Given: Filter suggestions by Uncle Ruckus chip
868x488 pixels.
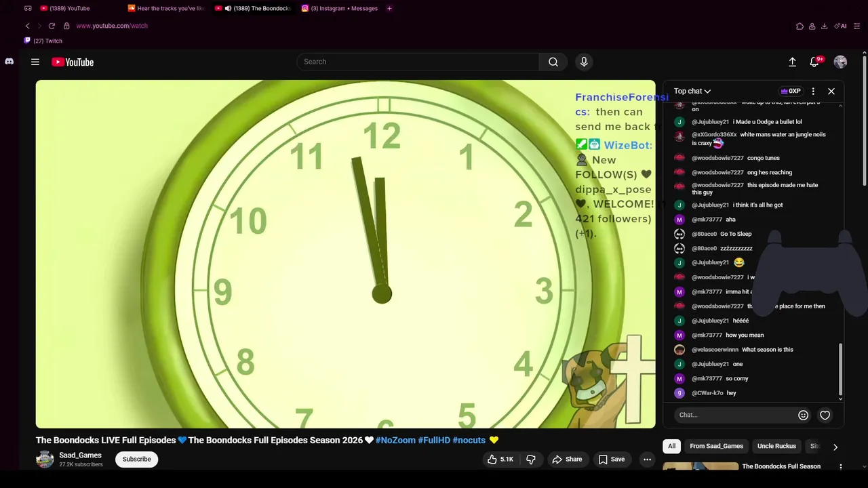Looking at the screenshot, I should 776,446.
